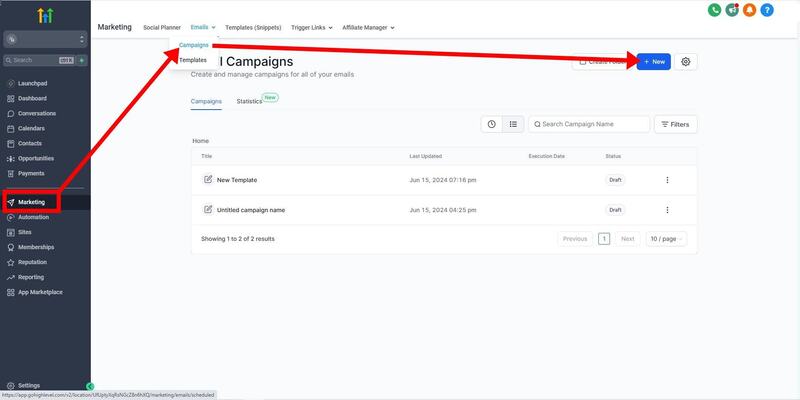Image resolution: width=800 pixels, height=400 pixels.
Task: Open the Filters panel
Action: (x=676, y=124)
